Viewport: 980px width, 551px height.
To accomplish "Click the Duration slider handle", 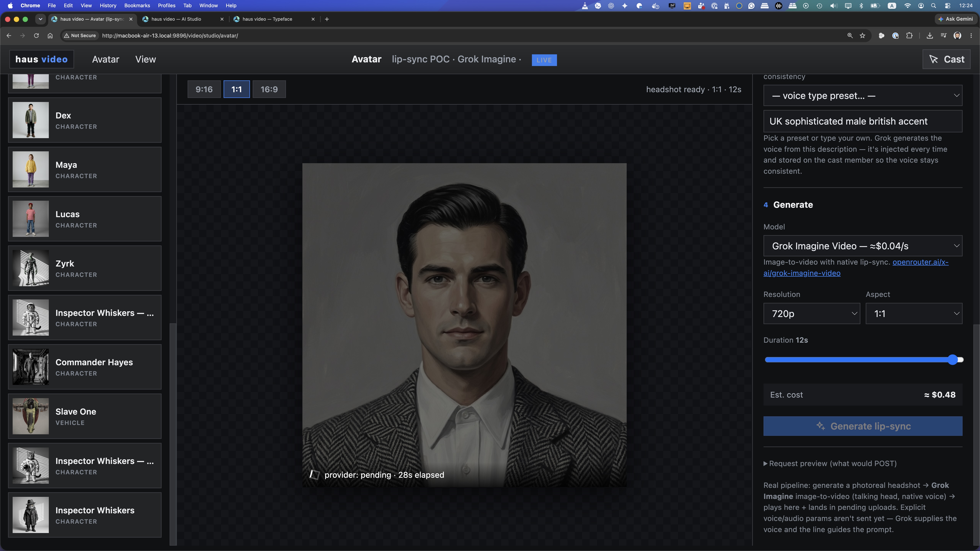I will click(953, 360).
